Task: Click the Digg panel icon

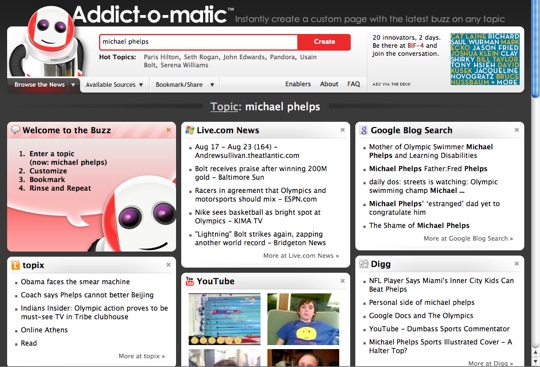Action: (364, 264)
